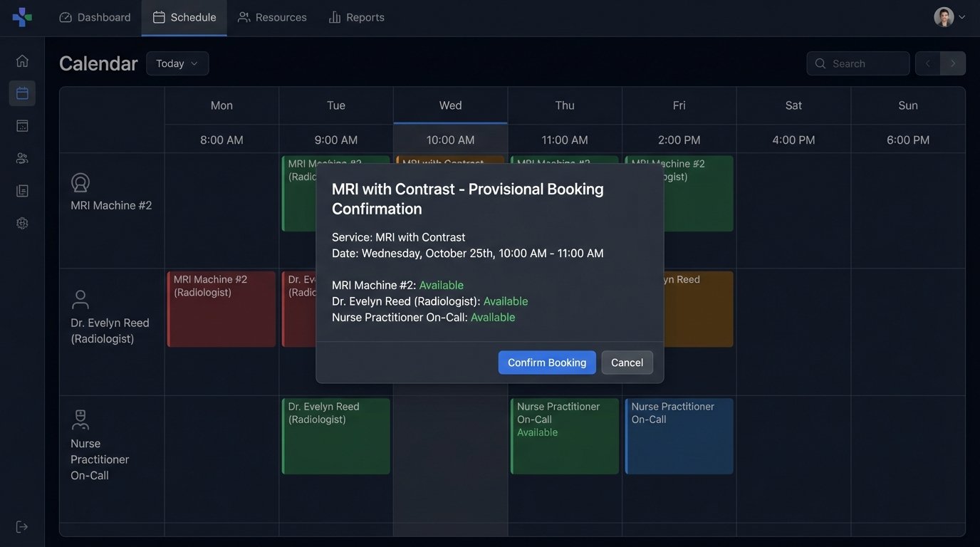Click the clinic logo in the top-left corner
Screen dimensions: 980x547
click(21, 16)
